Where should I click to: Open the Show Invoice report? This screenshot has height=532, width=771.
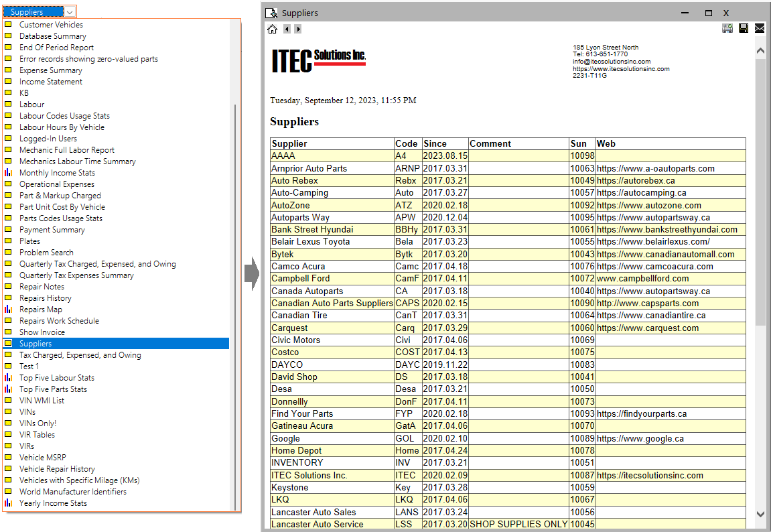click(x=43, y=332)
